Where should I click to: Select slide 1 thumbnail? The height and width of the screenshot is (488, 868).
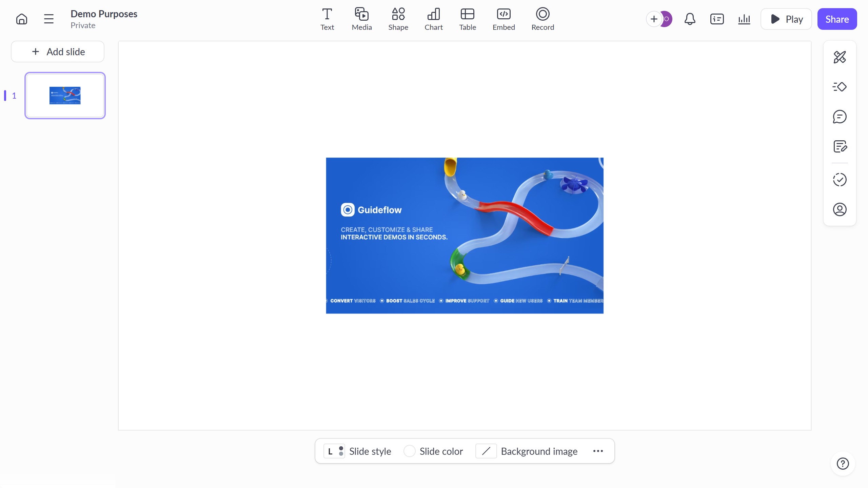pos(65,96)
